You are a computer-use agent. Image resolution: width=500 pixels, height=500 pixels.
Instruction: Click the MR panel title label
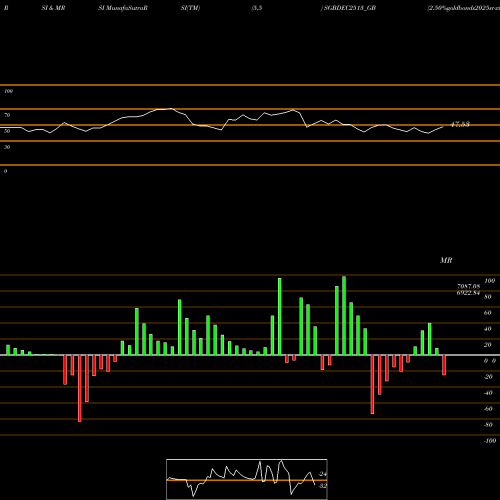pyautogui.click(x=446, y=260)
